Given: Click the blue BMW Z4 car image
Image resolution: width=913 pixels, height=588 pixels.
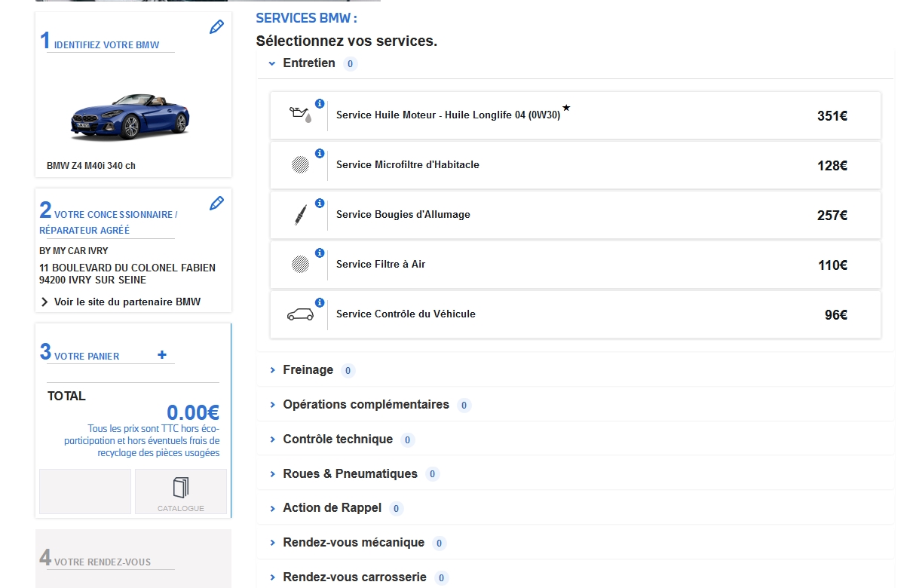Looking at the screenshot, I should click(x=130, y=116).
